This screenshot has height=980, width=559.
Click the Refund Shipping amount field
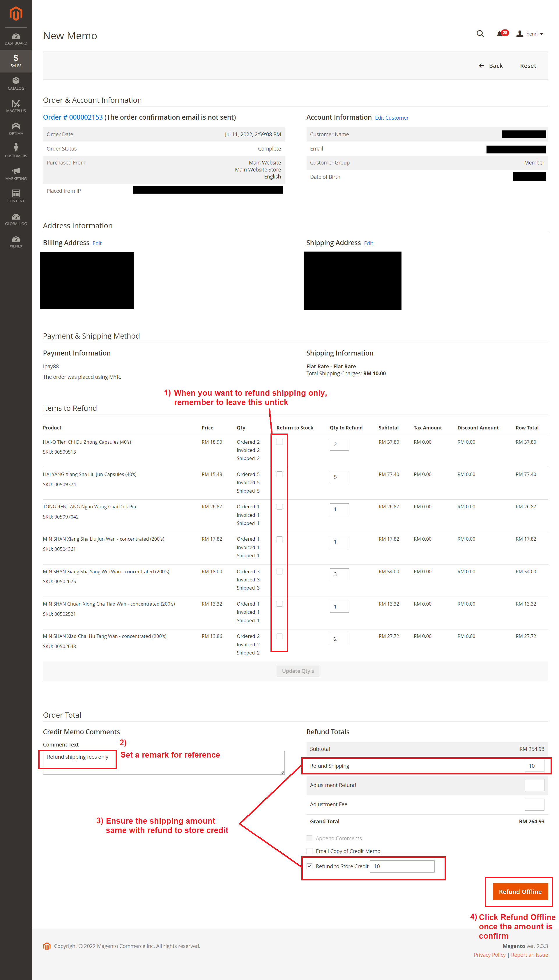(x=534, y=765)
